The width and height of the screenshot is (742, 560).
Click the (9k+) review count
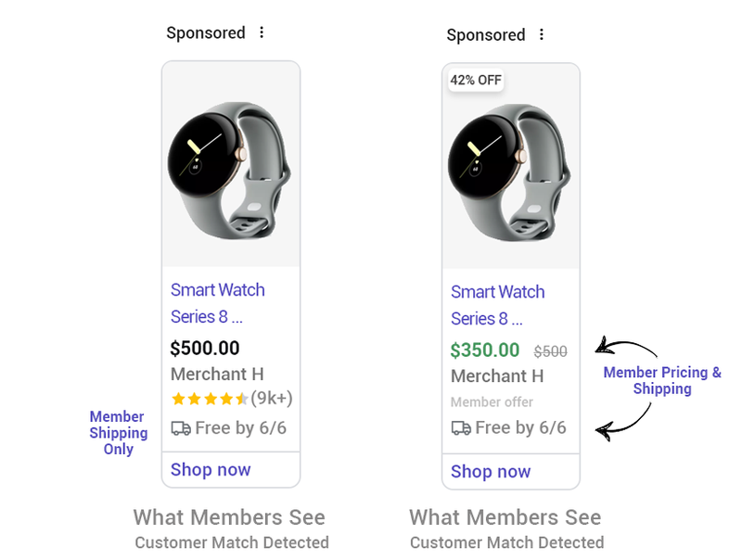coord(272,399)
